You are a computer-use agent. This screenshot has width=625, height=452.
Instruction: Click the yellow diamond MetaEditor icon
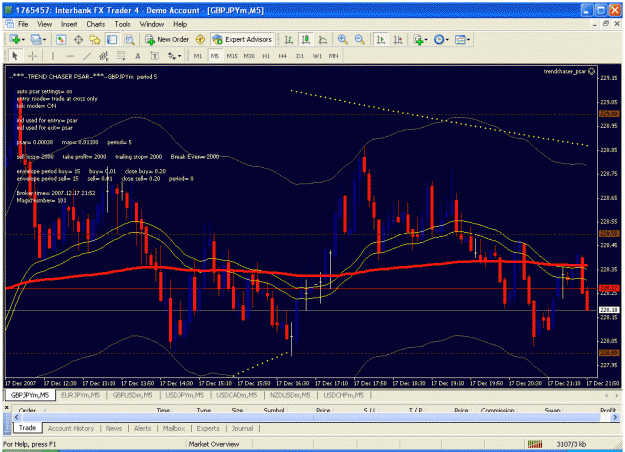pos(200,39)
